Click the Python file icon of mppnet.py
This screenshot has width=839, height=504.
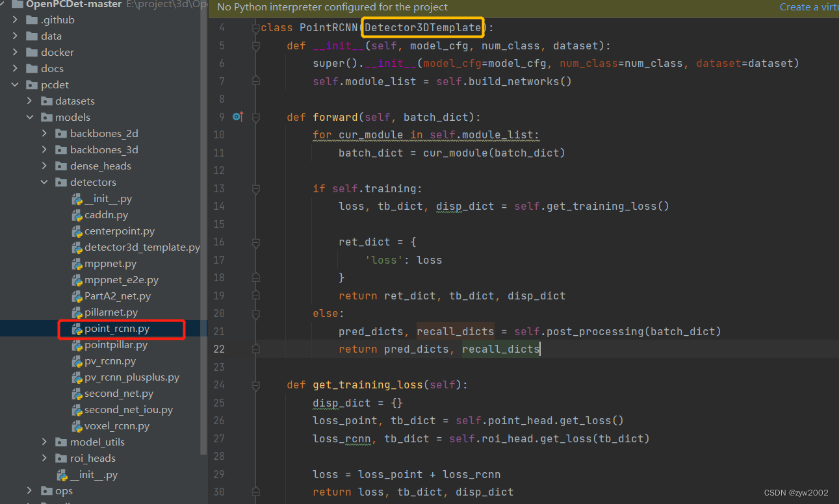[x=77, y=264]
